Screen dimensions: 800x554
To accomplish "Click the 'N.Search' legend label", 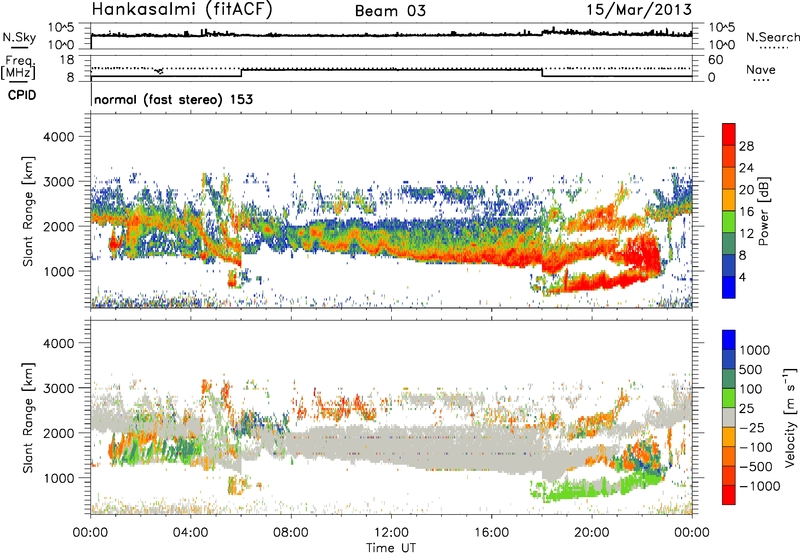I will tap(773, 37).
